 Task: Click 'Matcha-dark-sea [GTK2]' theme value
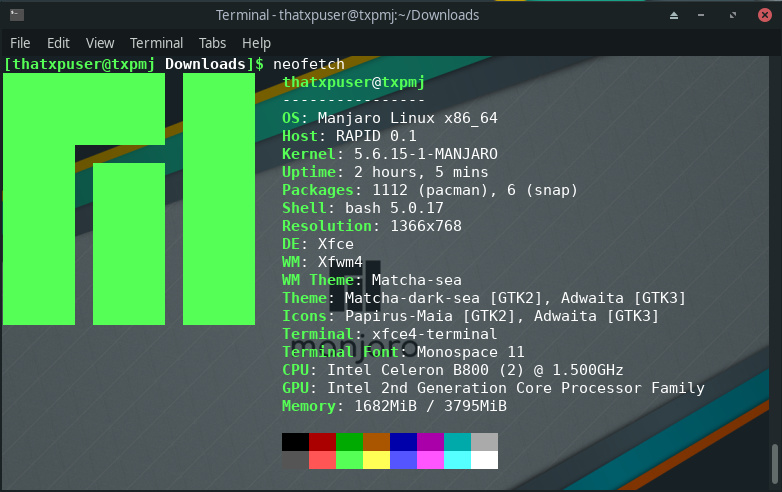(x=443, y=298)
